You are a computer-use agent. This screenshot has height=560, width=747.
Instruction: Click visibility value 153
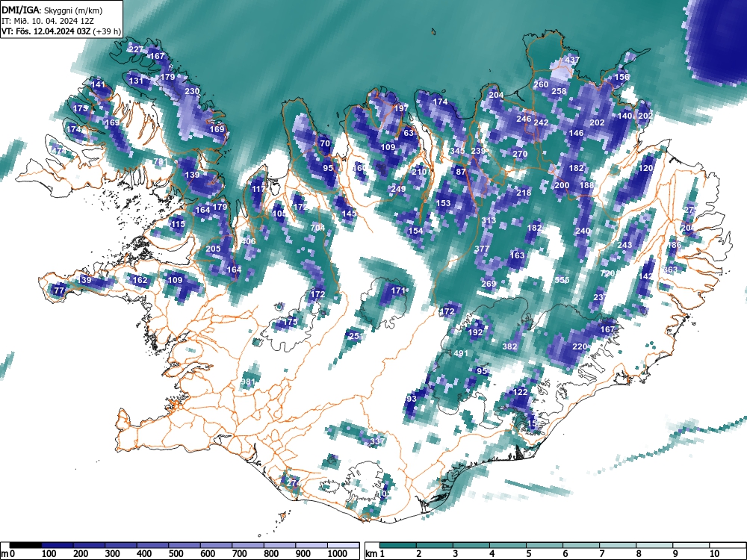[x=443, y=203]
